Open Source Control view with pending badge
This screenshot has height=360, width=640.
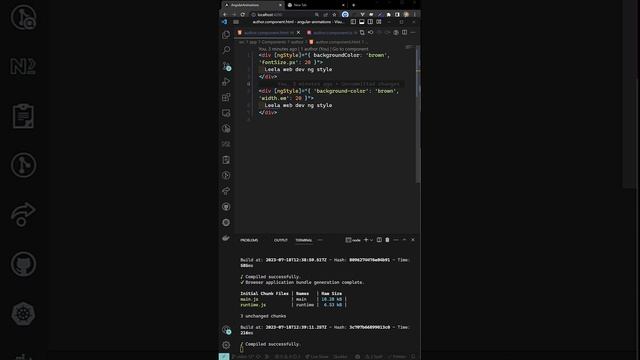pyautogui.click(x=226, y=66)
